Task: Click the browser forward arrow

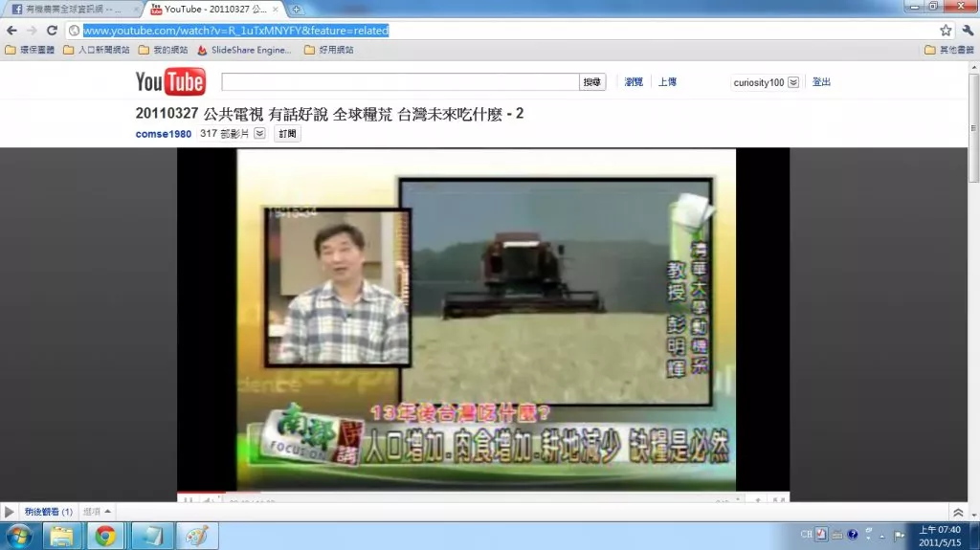Action: 32,31
